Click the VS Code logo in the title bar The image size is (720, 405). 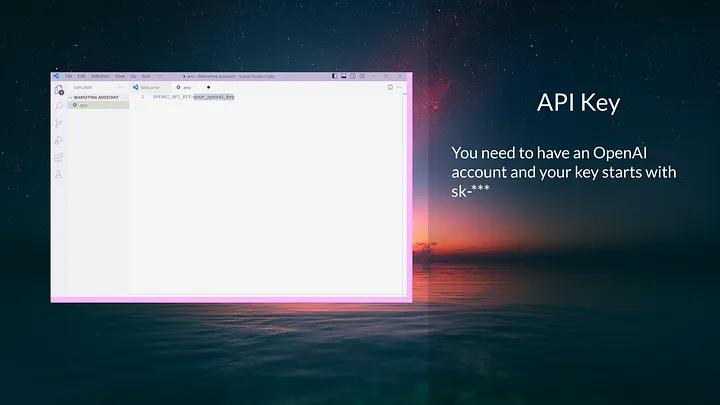tap(56, 76)
